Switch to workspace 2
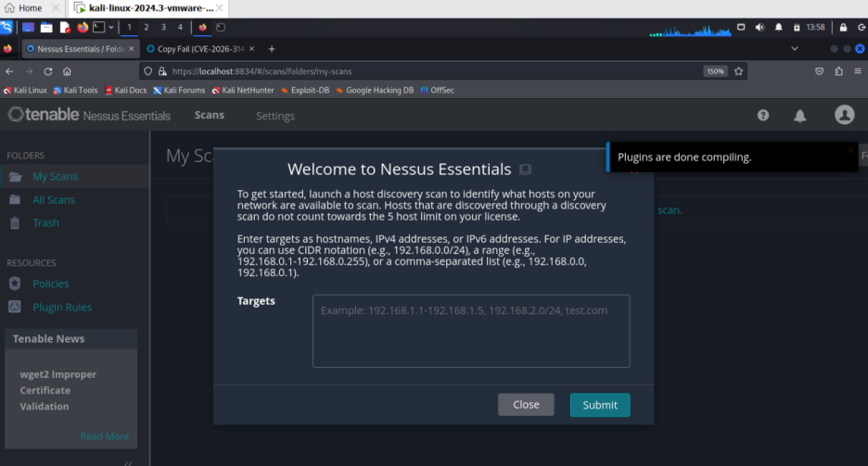 click(147, 27)
